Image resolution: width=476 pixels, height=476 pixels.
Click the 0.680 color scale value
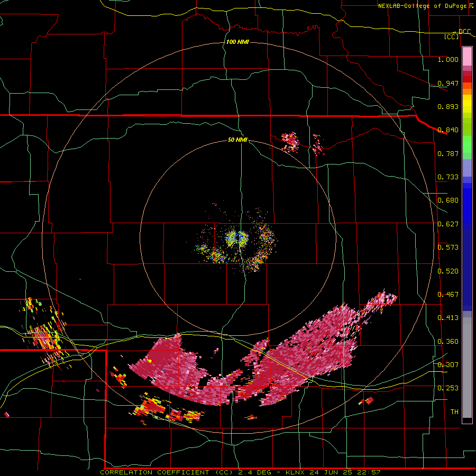(x=448, y=200)
